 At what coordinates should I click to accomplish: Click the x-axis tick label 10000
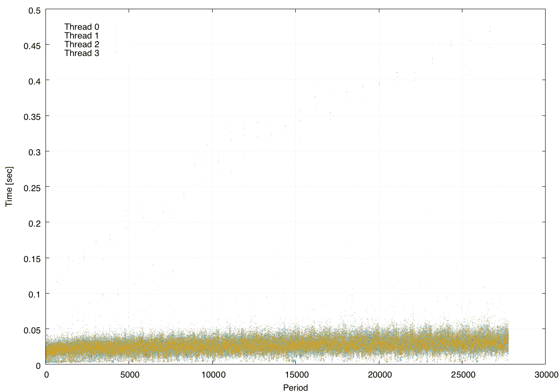212,374
